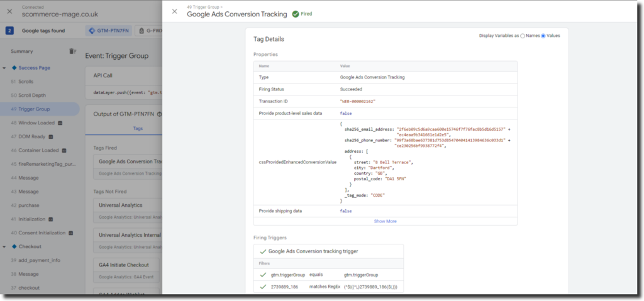
Task: Close the scommerce-mage.co.uk debug connection
Action: point(10,11)
